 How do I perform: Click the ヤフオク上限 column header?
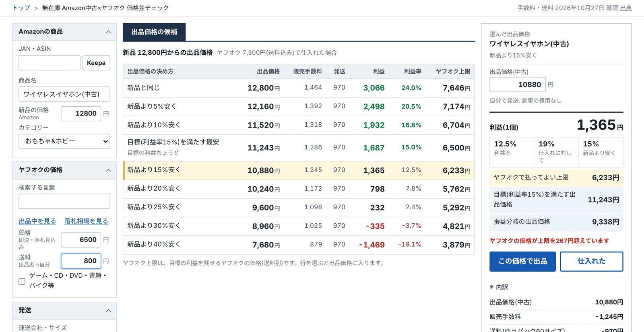pos(453,71)
